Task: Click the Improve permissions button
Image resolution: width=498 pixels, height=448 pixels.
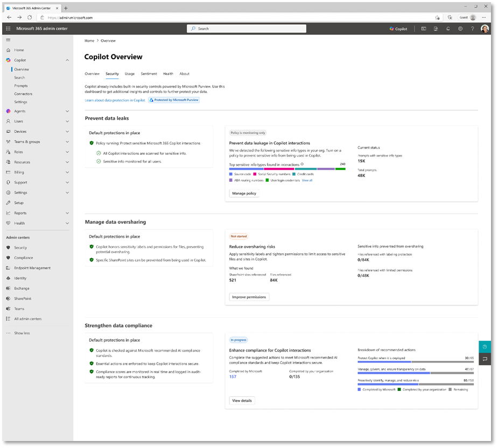Action: (x=249, y=297)
